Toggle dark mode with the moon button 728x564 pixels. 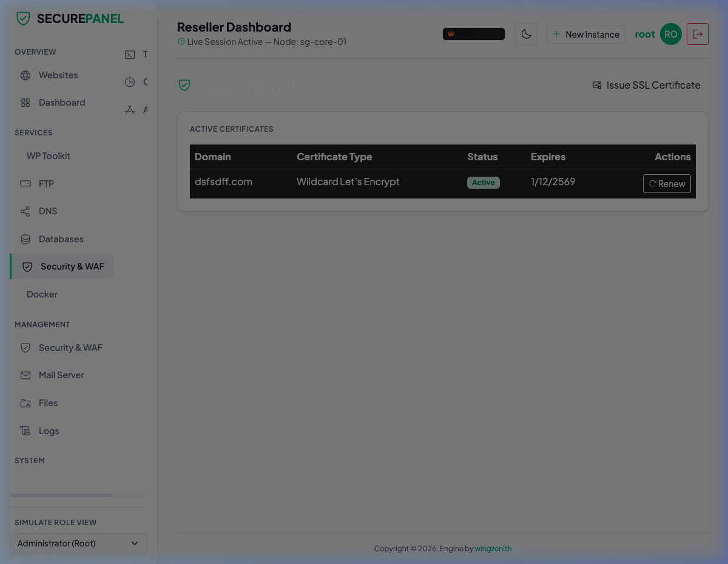click(526, 34)
